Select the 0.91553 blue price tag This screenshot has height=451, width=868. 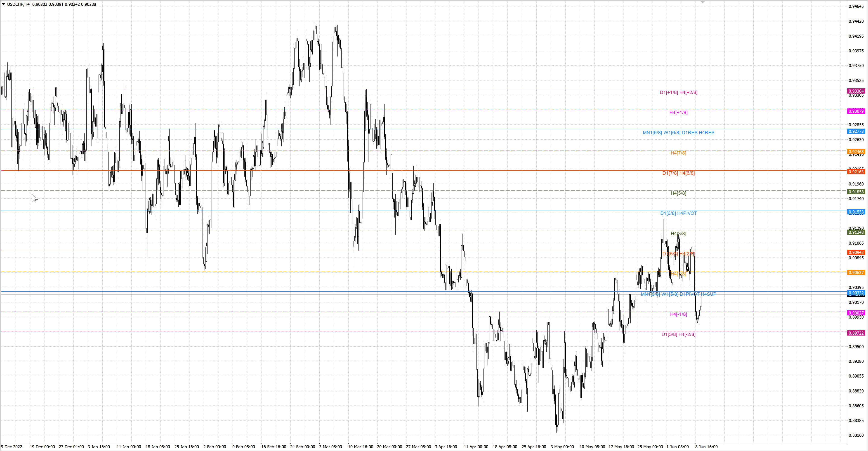pos(856,212)
